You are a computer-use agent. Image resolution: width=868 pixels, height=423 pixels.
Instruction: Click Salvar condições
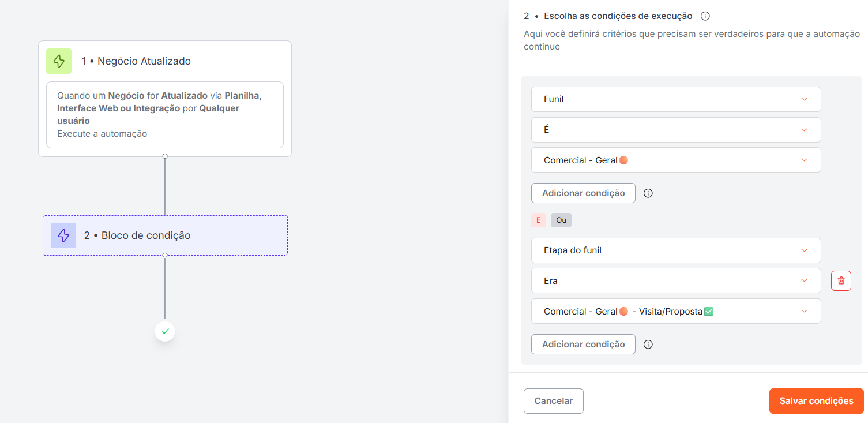coord(816,401)
